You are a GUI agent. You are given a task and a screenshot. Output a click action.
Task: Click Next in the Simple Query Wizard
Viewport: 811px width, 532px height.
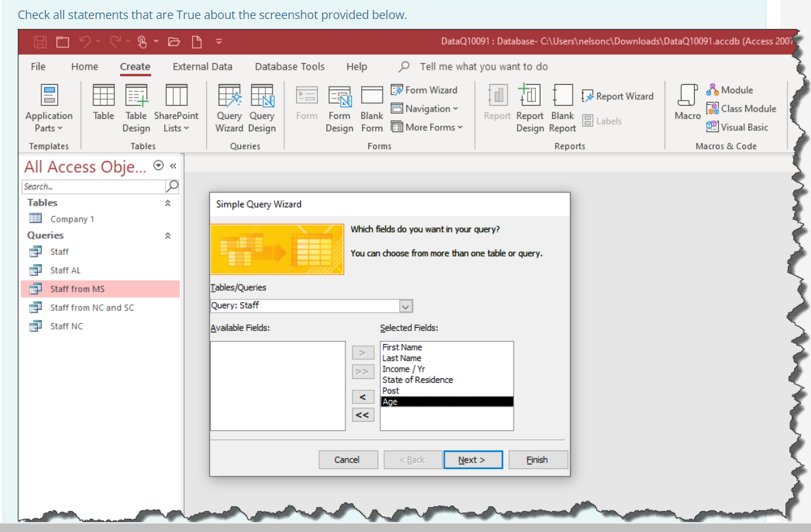[x=473, y=459]
